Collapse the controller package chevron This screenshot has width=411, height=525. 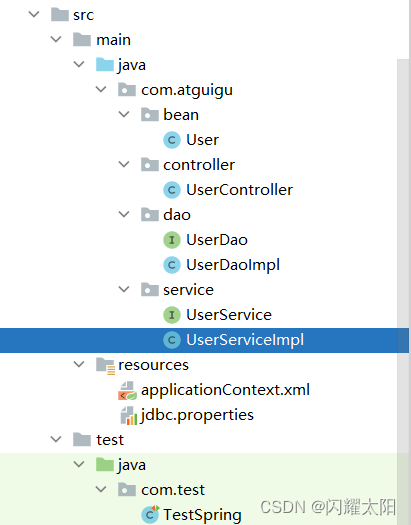tap(124, 164)
